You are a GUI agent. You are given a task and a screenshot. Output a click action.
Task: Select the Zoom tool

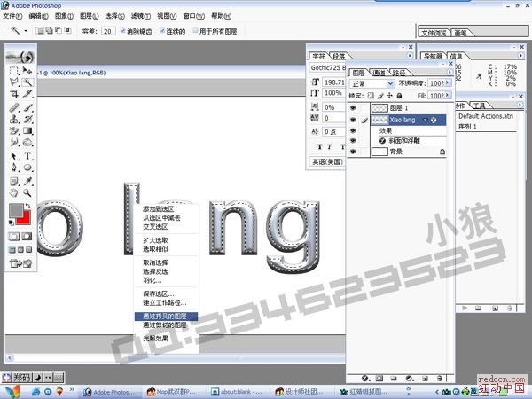(27, 192)
